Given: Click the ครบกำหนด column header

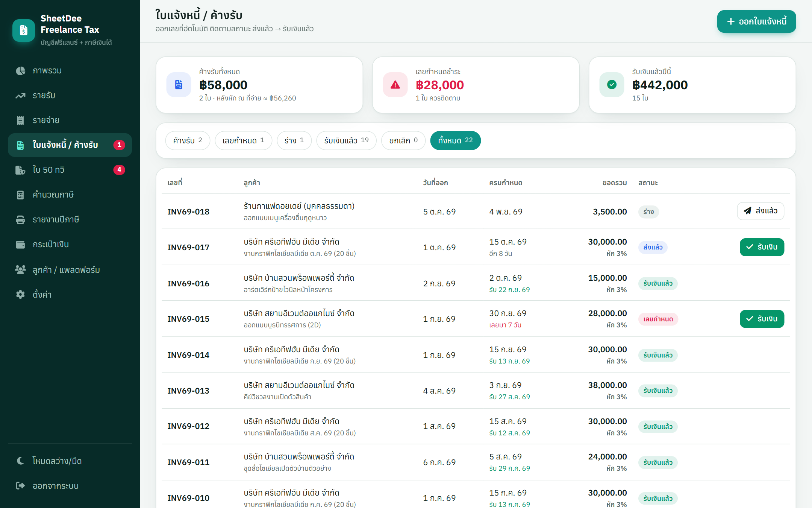Looking at the screenshot, I should point(506,183).
